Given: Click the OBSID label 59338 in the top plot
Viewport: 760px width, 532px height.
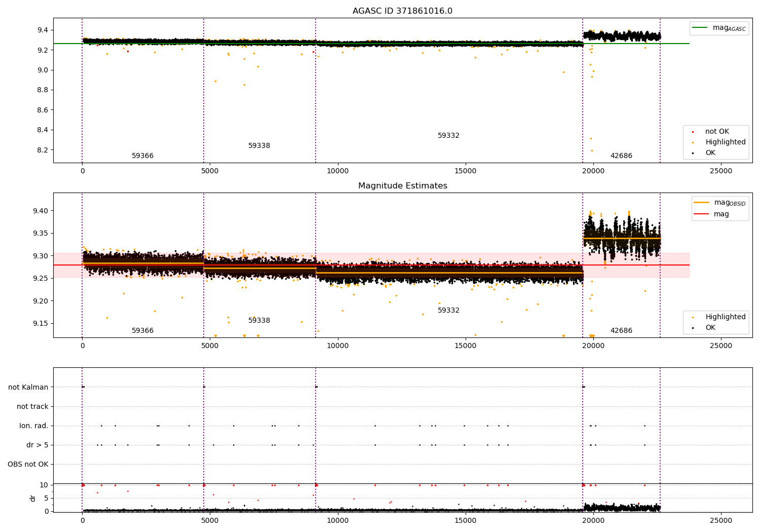Looking at the screenshot, I should [259, 146].
